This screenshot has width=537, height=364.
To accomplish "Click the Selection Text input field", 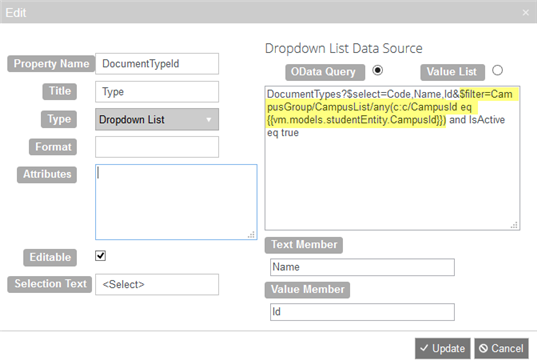I will tap(157, 285).
